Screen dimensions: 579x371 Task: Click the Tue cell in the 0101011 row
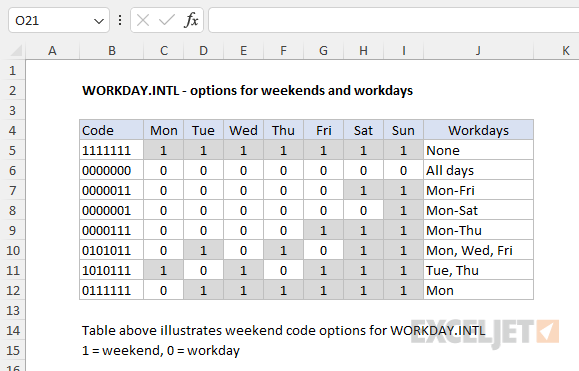tap(203, 250)
